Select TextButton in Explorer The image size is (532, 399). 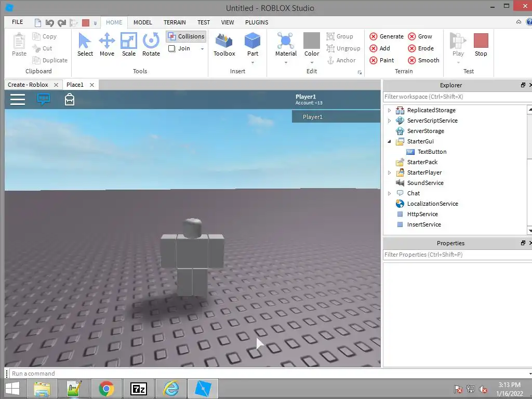coord(432,152)
